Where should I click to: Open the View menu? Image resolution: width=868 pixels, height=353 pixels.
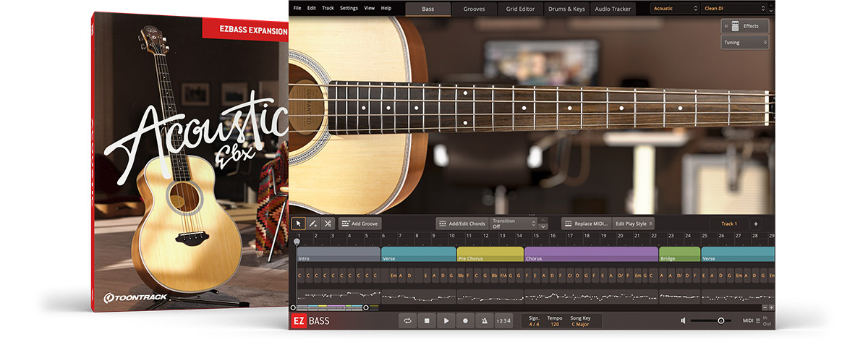tap(369, 8)
